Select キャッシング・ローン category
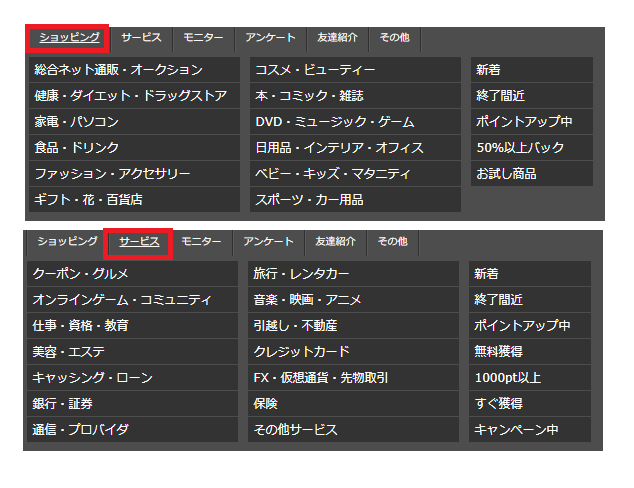 point(132,377)
